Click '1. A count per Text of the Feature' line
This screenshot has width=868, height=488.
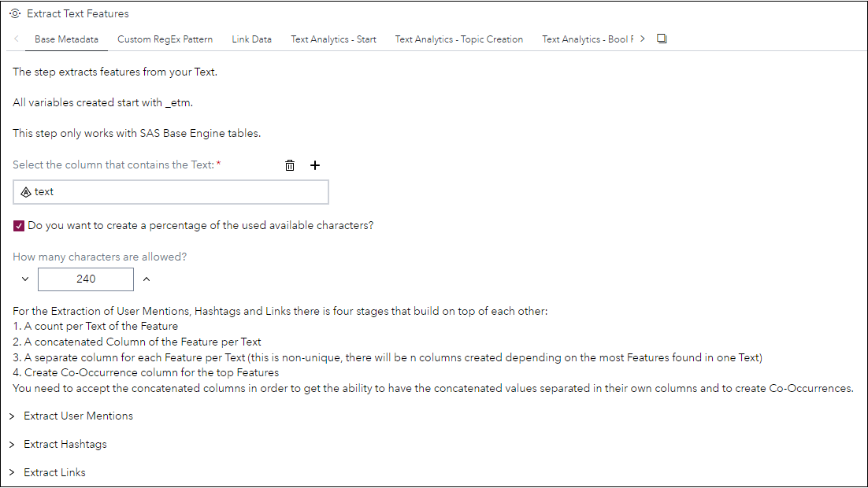point(95,327)
